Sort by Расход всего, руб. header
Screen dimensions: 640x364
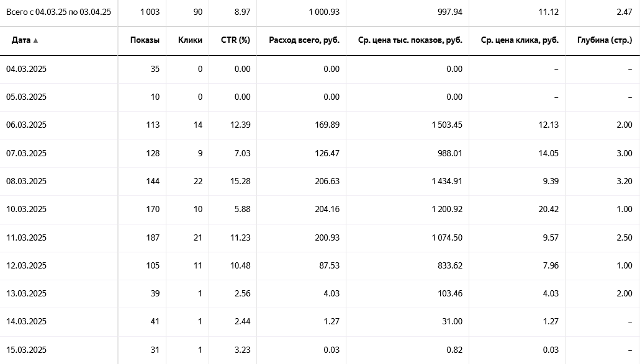coord(304,40)
